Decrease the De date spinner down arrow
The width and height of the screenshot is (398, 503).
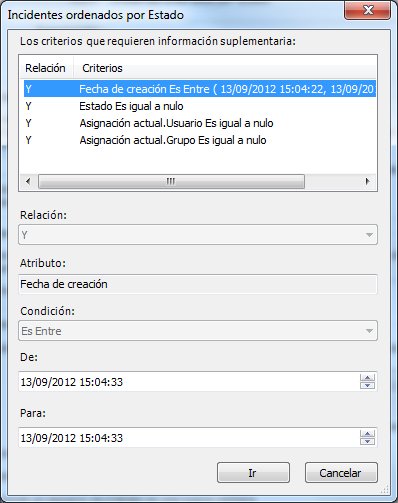(367, 385)
